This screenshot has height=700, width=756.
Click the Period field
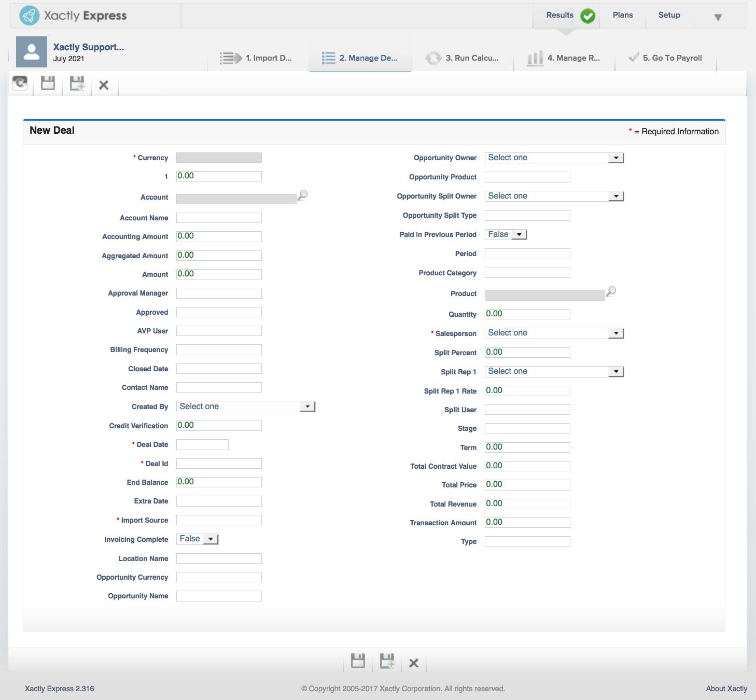(527, 254)
